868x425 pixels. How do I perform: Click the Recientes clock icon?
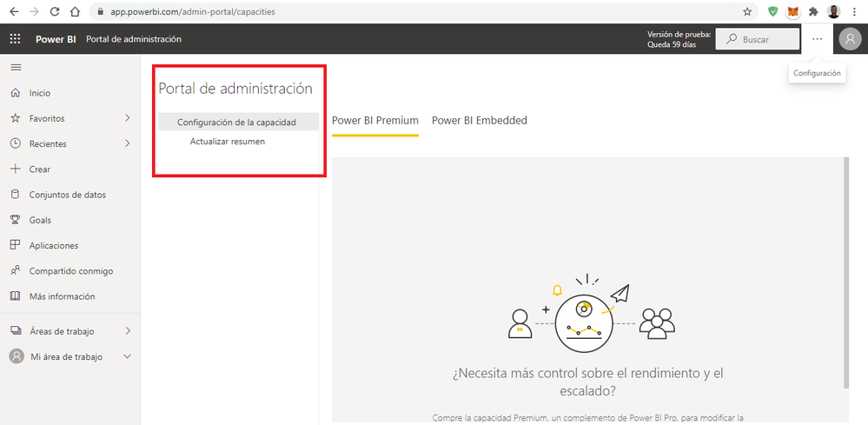pos(16,144)
